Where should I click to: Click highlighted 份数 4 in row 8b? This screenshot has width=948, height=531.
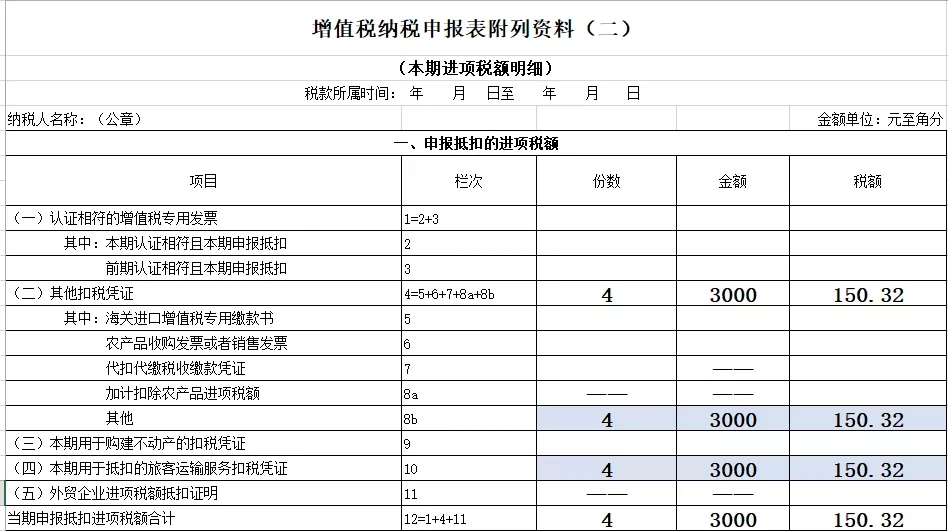[x=606, y=418]
